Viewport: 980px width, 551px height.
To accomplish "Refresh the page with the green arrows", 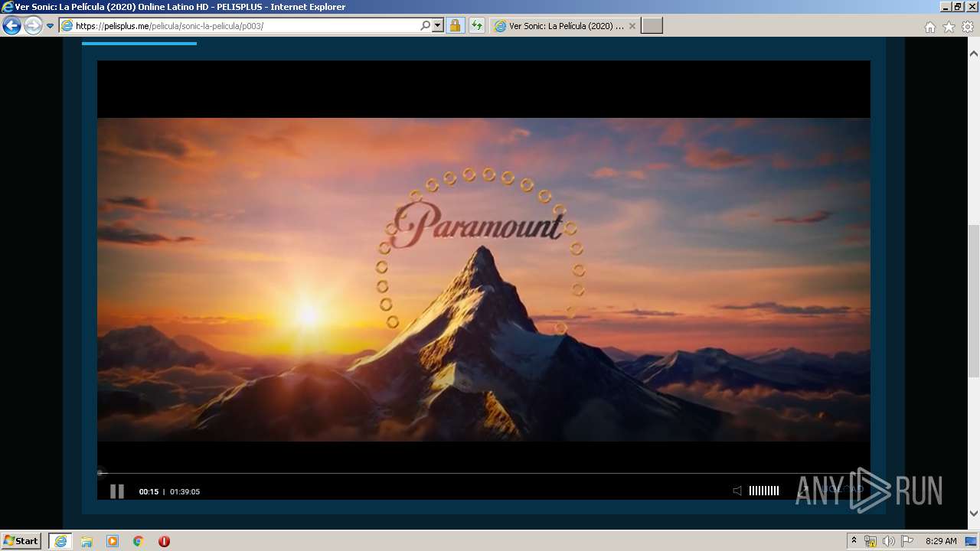I will pos(477,25).
